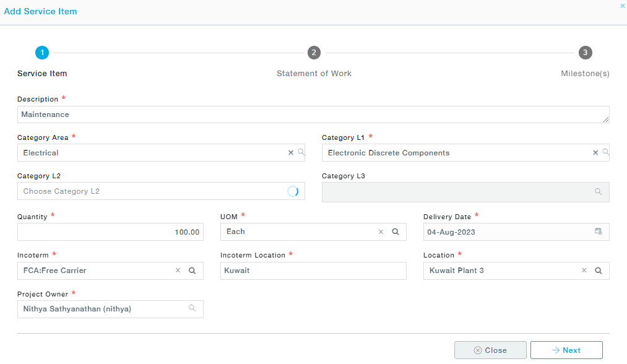Click the Category Area search icon
The width and height of the screenshot is (627, 364).
(301, 152)
